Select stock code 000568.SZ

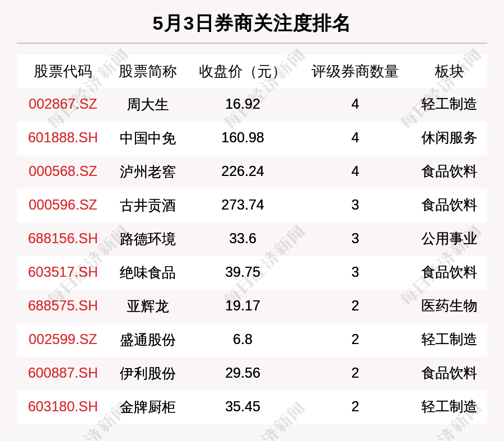(x=63, y=171)
